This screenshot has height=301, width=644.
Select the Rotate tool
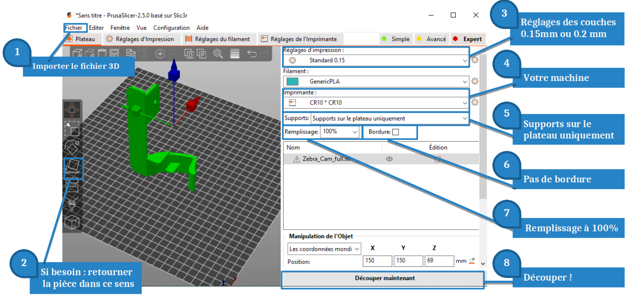tap(72, 147)
